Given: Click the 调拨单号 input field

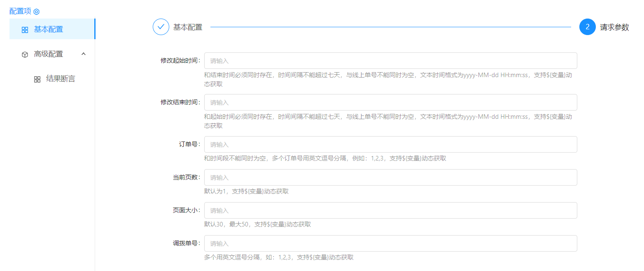Looking at the screenshot, I should [x=390, y=243].
